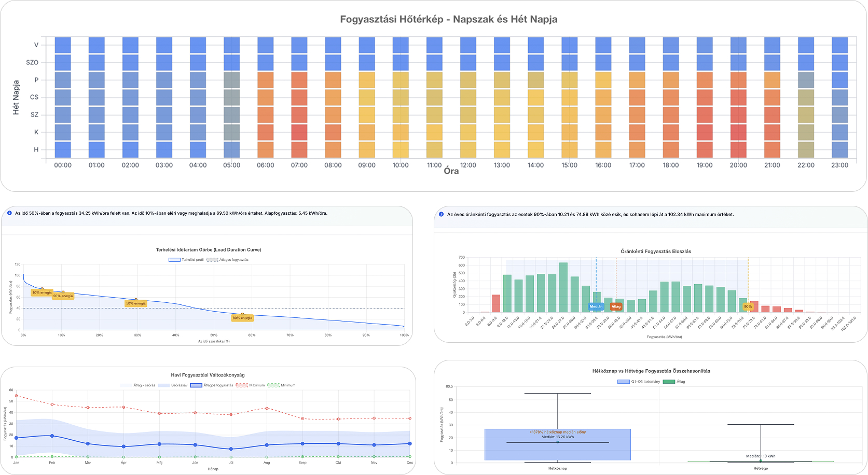Click the orange Átlag marker badge
The height and width of the screenshot is (475, 868).
[616, 306]
